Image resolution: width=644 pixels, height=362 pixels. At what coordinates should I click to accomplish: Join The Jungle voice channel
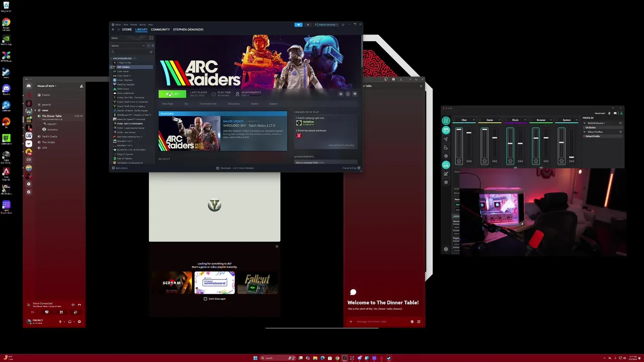tap(48, 142)
